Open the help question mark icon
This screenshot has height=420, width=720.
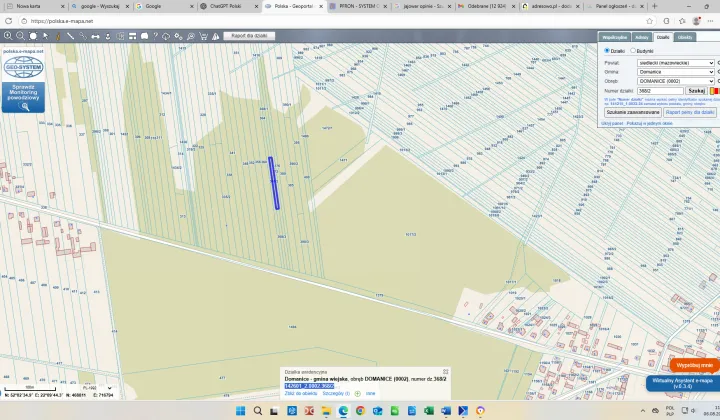coord(155,36)
